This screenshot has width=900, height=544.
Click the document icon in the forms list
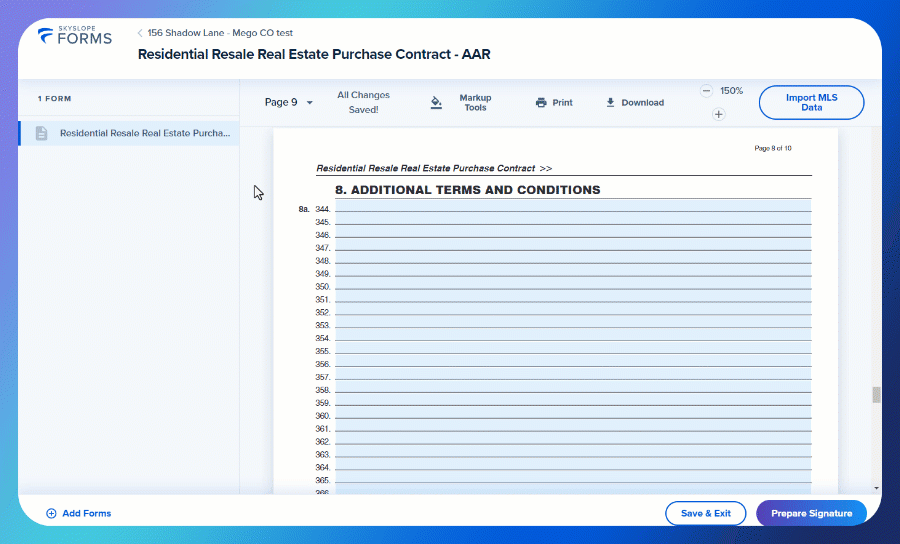pos(41,133)
